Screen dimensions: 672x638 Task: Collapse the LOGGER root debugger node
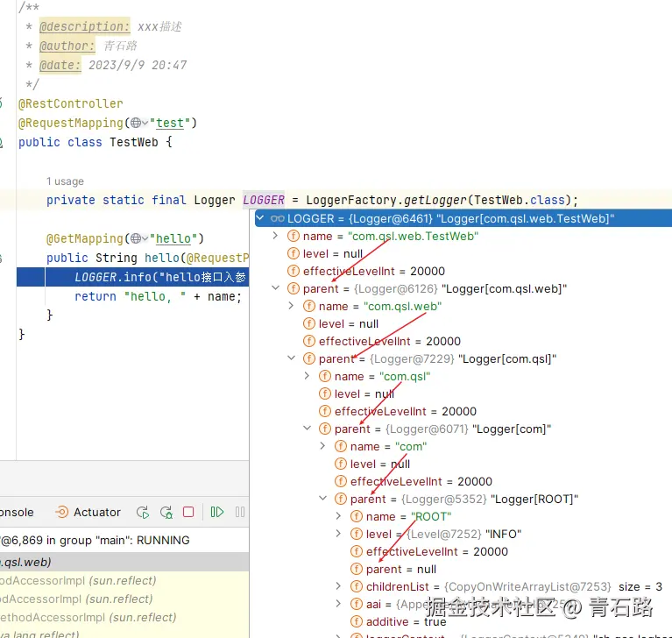[259, 218]
